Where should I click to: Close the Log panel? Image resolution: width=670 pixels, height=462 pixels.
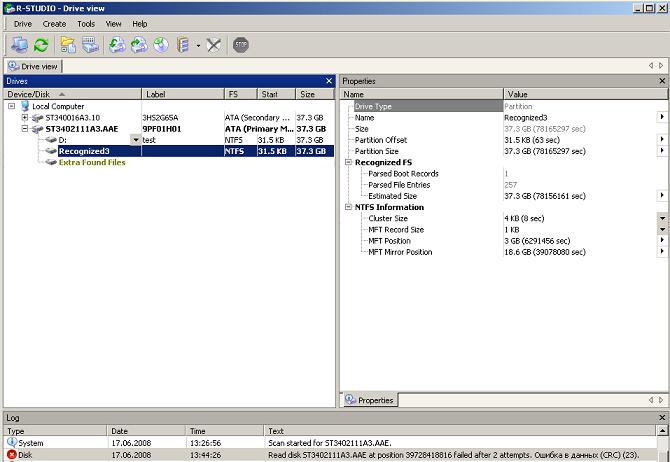[x=662, y=418]
